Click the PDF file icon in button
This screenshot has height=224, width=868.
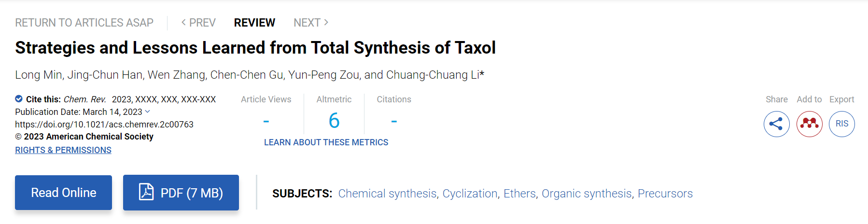click(x=146, y=192)
